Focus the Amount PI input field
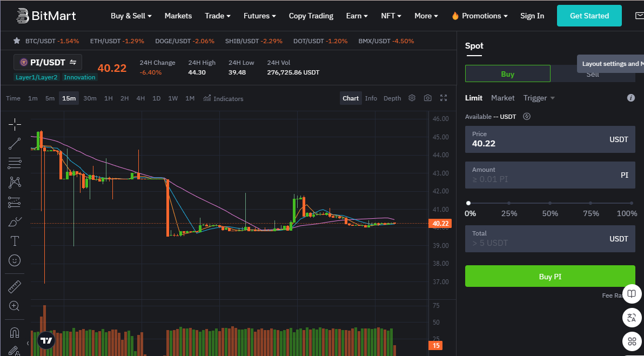644x356 pixels. [x=550, y=175]
